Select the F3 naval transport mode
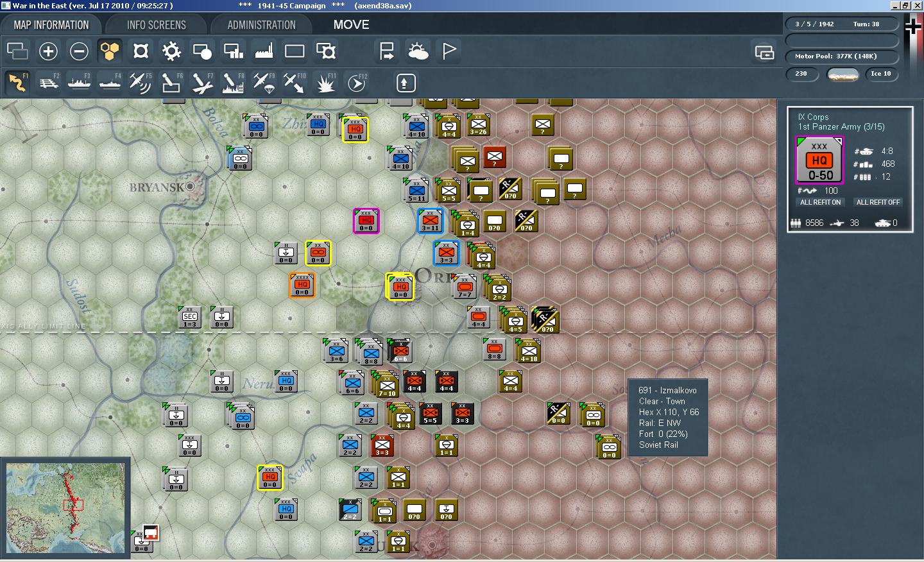The image size is (924, 562). point(79,82)
